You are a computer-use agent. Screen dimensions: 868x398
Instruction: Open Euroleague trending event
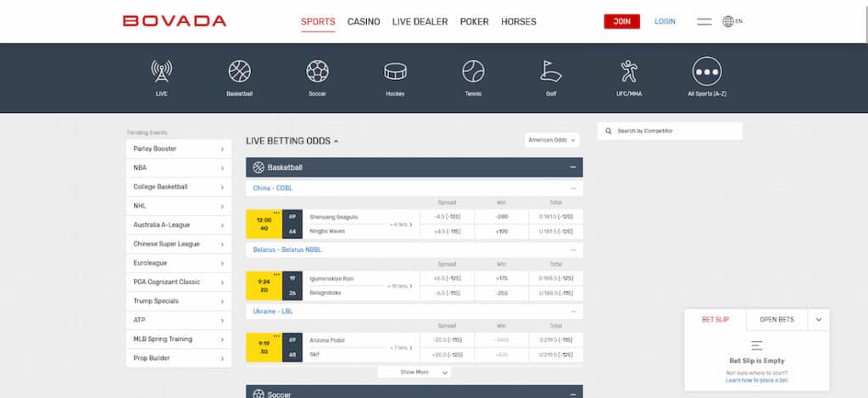point(179,263)
